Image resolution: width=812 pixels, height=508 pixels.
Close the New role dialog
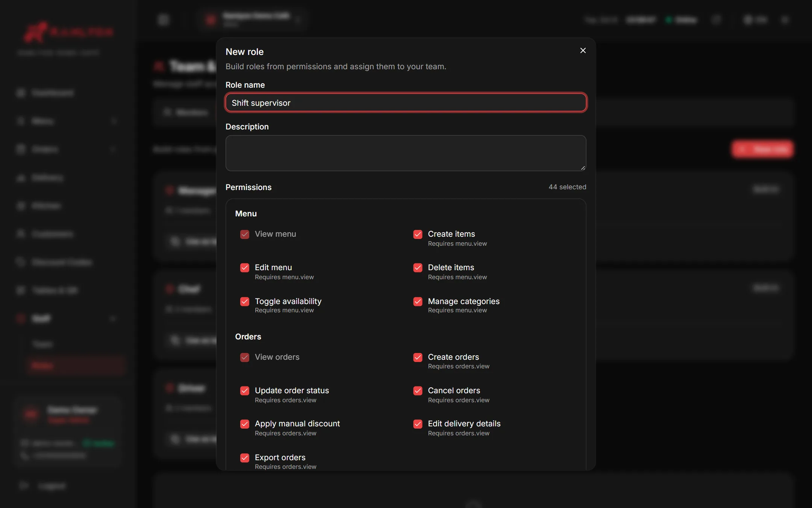(583, 50)
